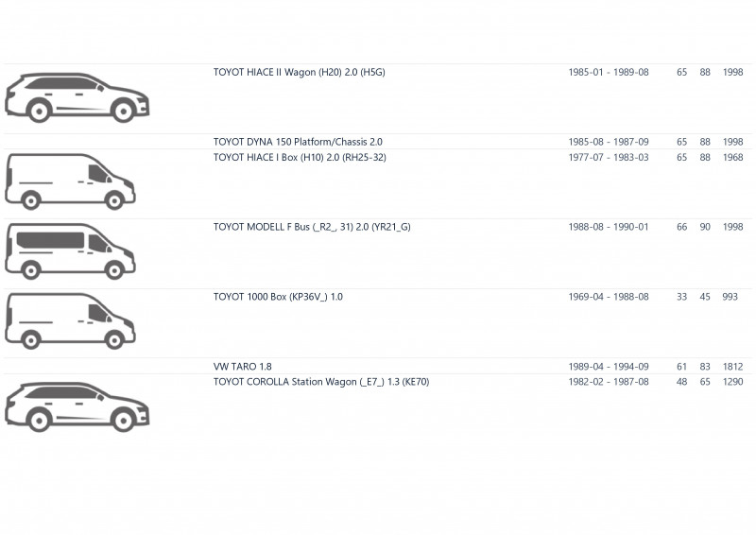Select TOYOT COROLLA Station Wagon 1.3 (KE70)
756x535 pixels.
(x=321, y=382)
